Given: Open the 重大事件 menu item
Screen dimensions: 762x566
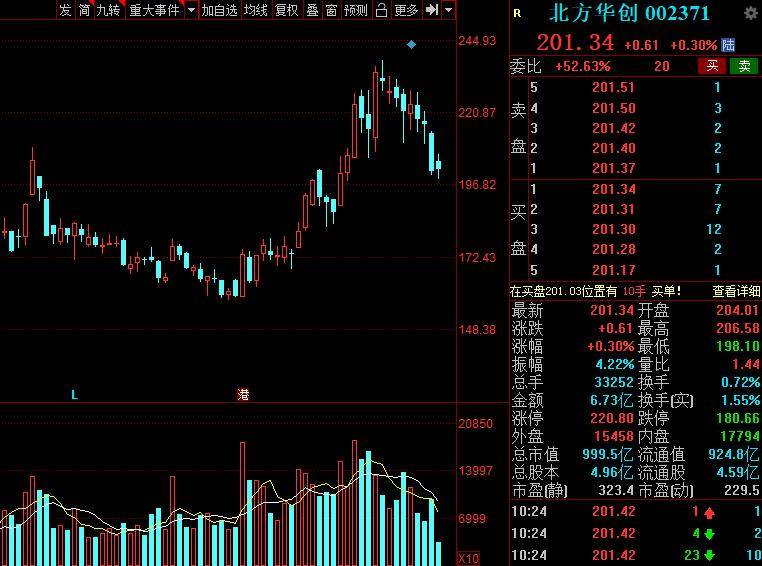Looking at the screenshot, I should pyautogui.click(x=155, y=10).
